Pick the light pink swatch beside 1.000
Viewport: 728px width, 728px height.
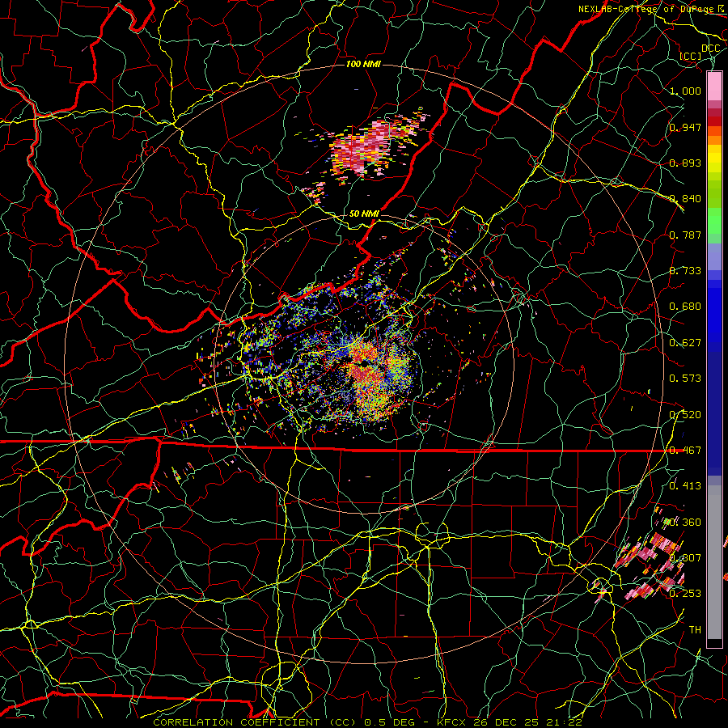[x=714, y=86]
